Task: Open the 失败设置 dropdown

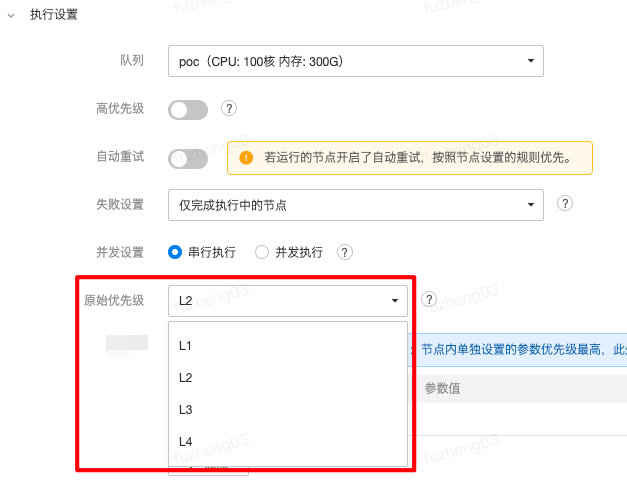Action: [x=355, y=205]
